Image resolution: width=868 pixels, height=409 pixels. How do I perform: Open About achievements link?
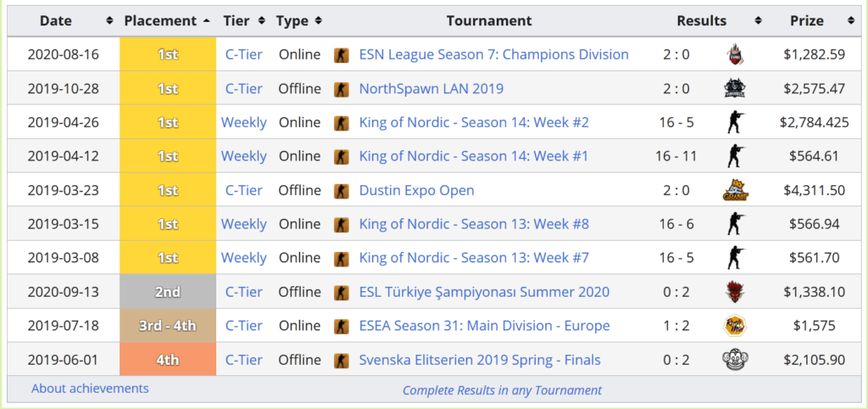(x=90, y=389)
